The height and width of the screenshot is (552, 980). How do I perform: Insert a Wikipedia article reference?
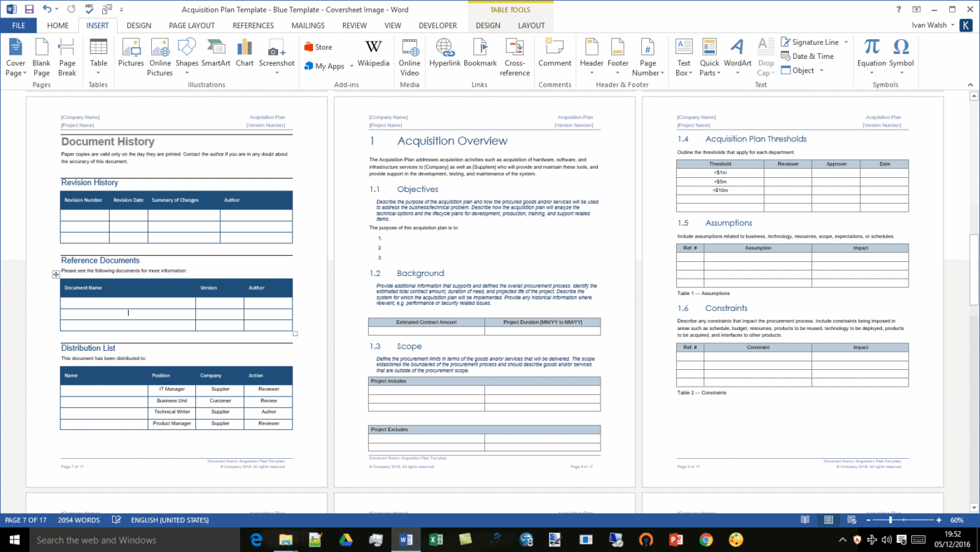373,56
